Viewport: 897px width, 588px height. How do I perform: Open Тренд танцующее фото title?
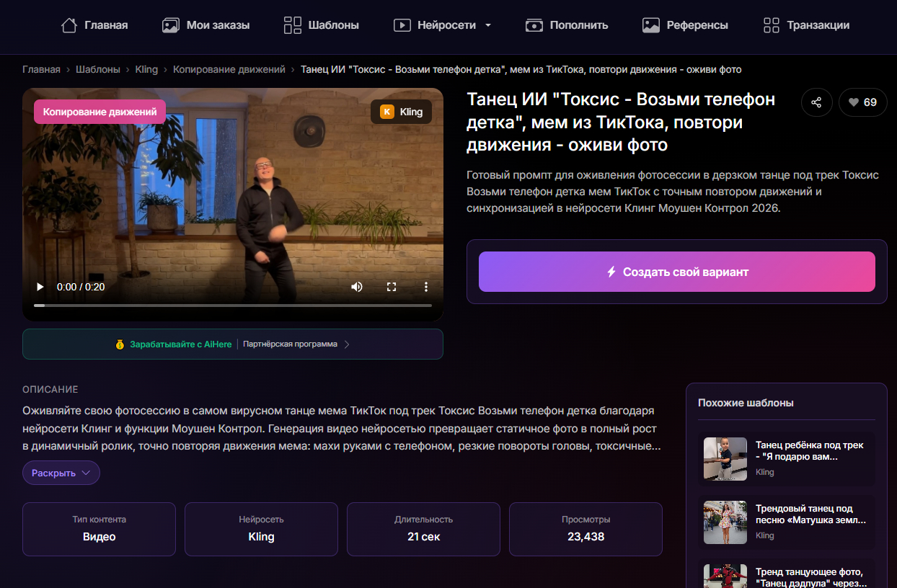click(x=810, y=577)
